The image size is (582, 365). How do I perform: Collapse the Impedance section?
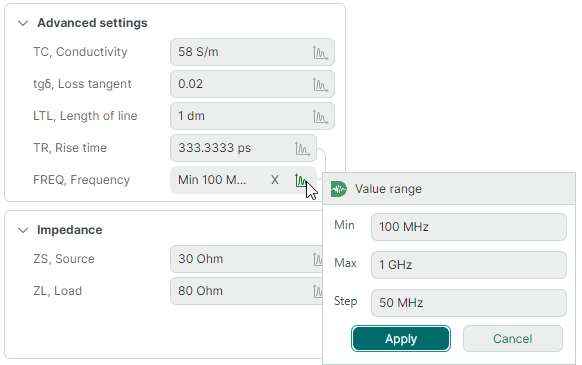[x=23, y=230]
